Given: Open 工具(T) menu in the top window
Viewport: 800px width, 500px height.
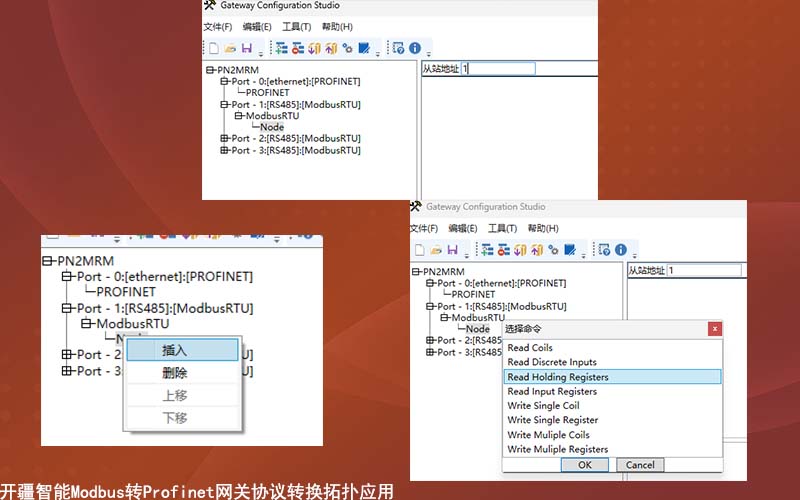Looking at the screenshot, I should pyautogui.click(x=296, y=27).
